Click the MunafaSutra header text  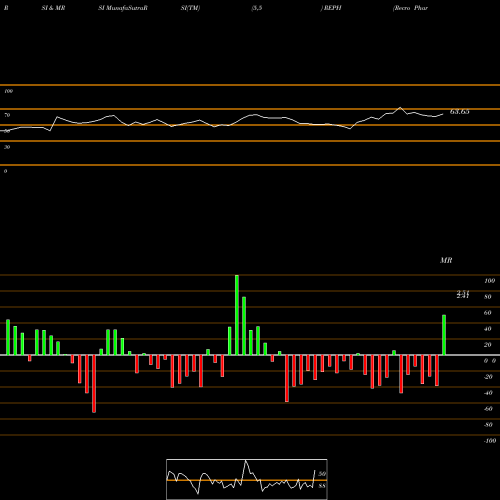coord(123,8)
